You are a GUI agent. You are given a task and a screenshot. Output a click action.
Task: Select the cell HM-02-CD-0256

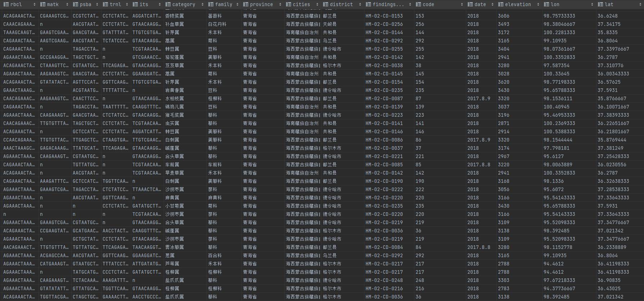pyautogui.click(x=384, y=24)
